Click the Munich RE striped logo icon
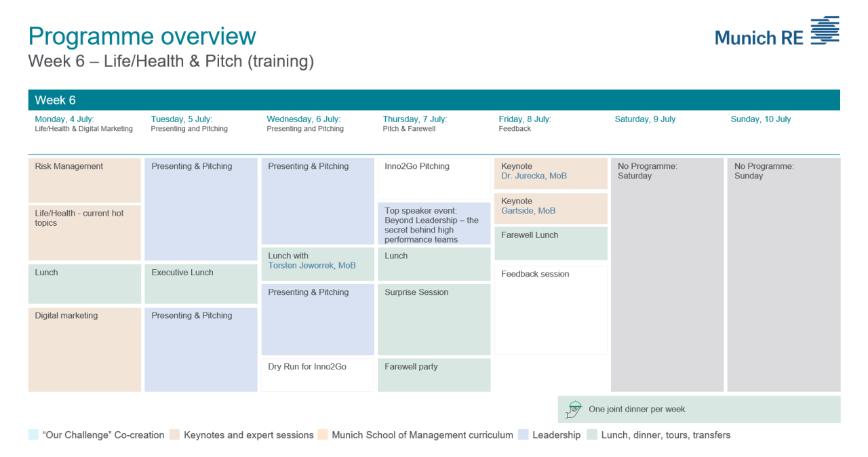 (825, 31)
